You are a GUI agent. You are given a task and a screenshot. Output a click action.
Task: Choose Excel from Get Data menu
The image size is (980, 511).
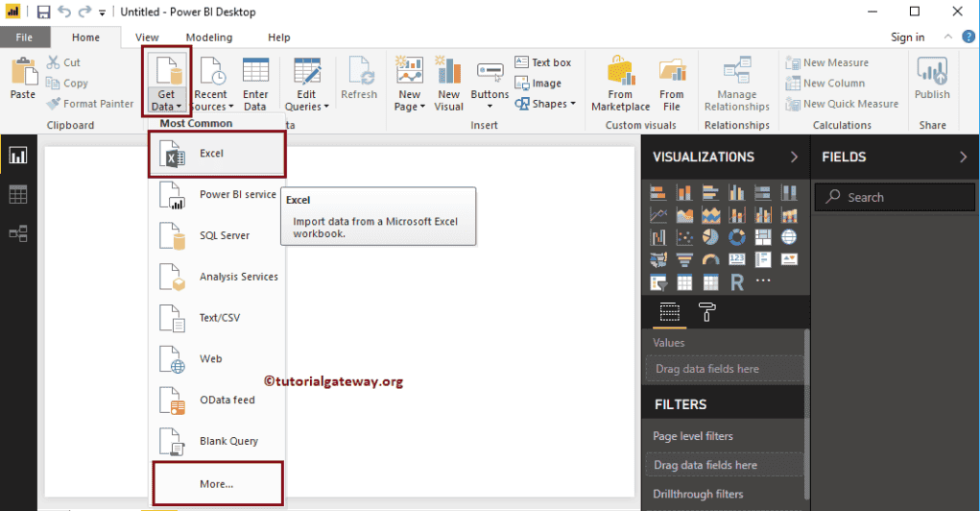point(217,154)
